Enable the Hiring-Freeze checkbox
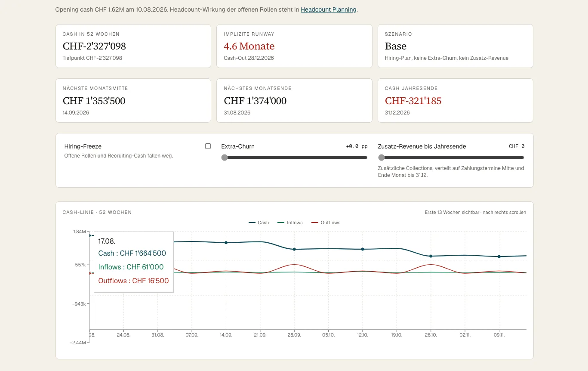 208,146
